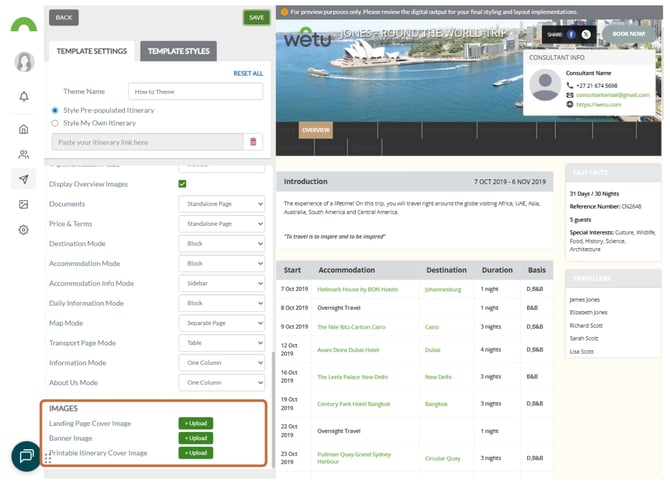670x482 pixels.
Task: Click the consultant phone icon
Action: point(570,85)
